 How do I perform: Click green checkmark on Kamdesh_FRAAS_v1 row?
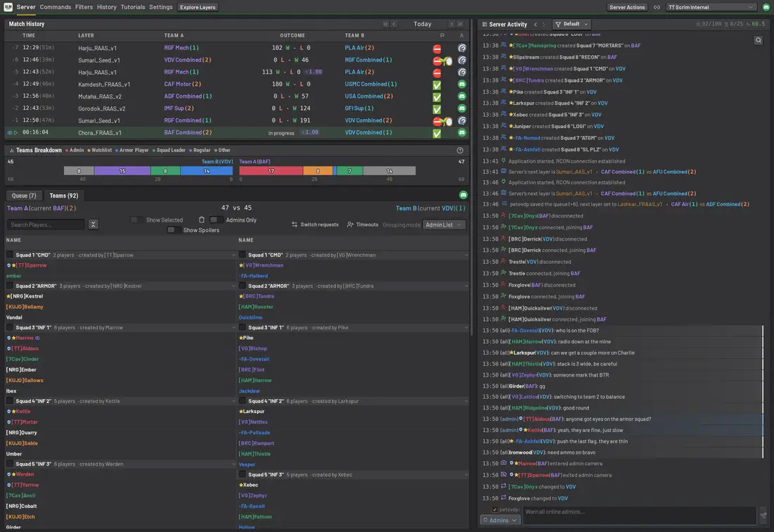click(x=437, y=84)
